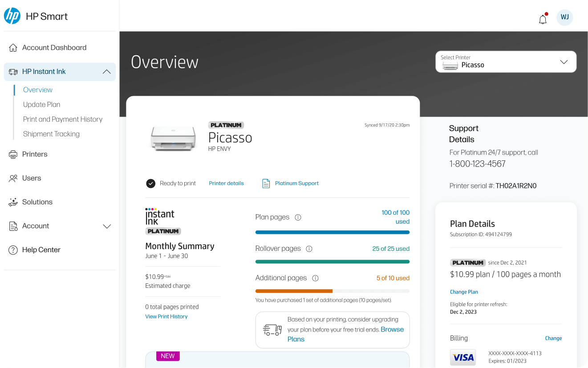
Task: Click the delivery truck icon beside upgrade suggestion
Action: click(272, 330)
